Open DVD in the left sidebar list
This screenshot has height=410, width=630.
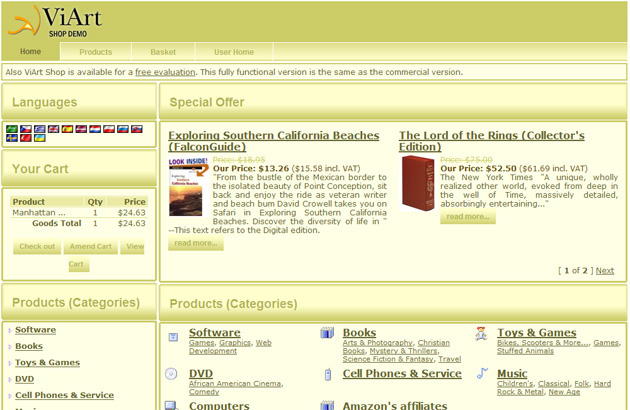(x=25, y=379)
